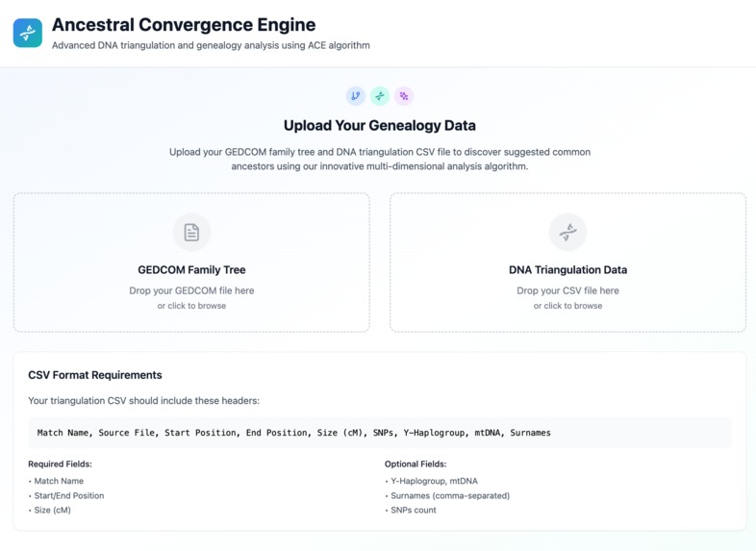Click the GEDCOM document file icon
Image resolution: width=756 pixels, height=551 pixels.
[191, 232]
